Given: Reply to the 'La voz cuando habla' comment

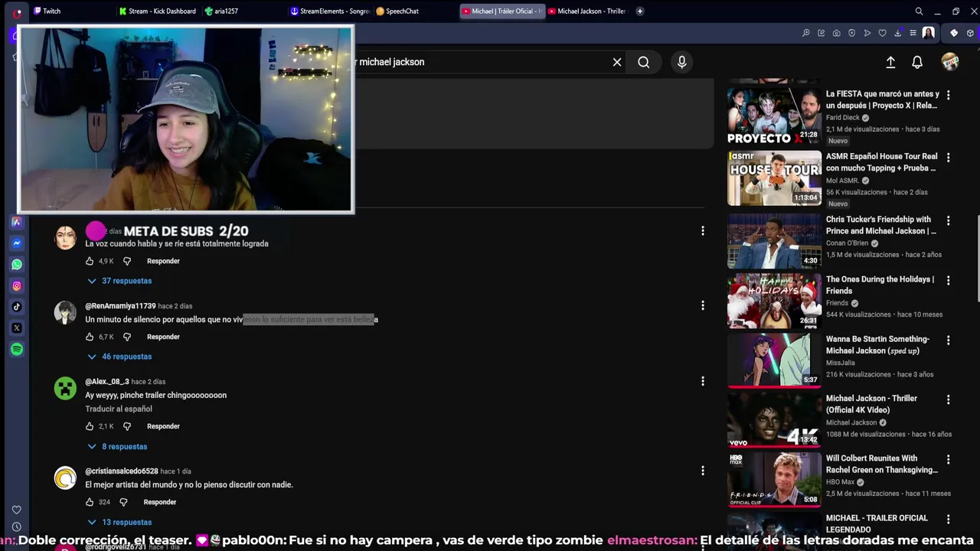Looking at the screenshot, I should (x=163, y=261).
